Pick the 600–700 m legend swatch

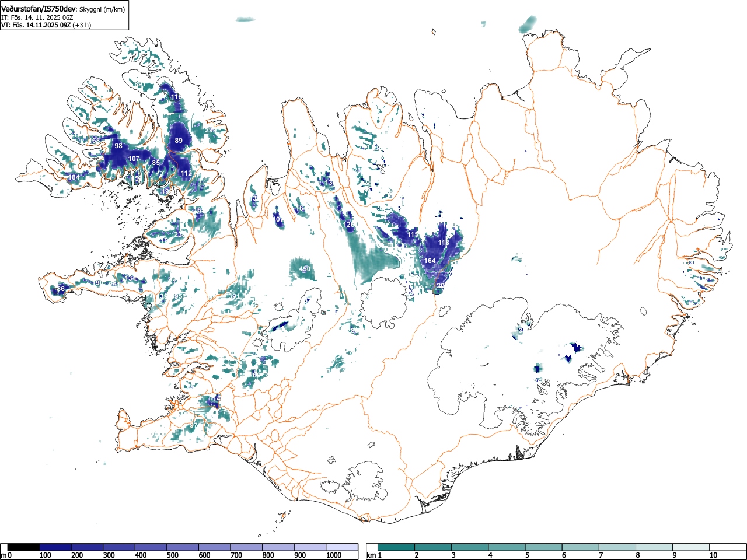pos(215,547)
